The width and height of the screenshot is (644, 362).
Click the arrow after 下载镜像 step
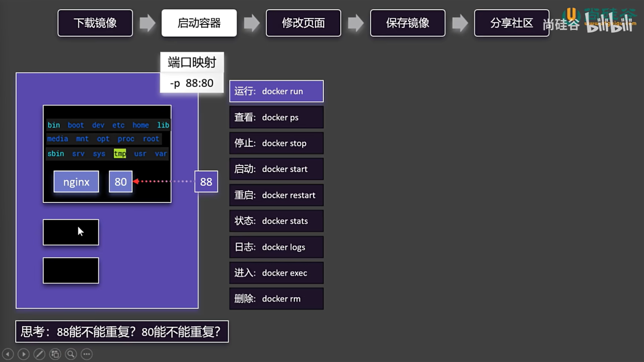tap(147, 23)
